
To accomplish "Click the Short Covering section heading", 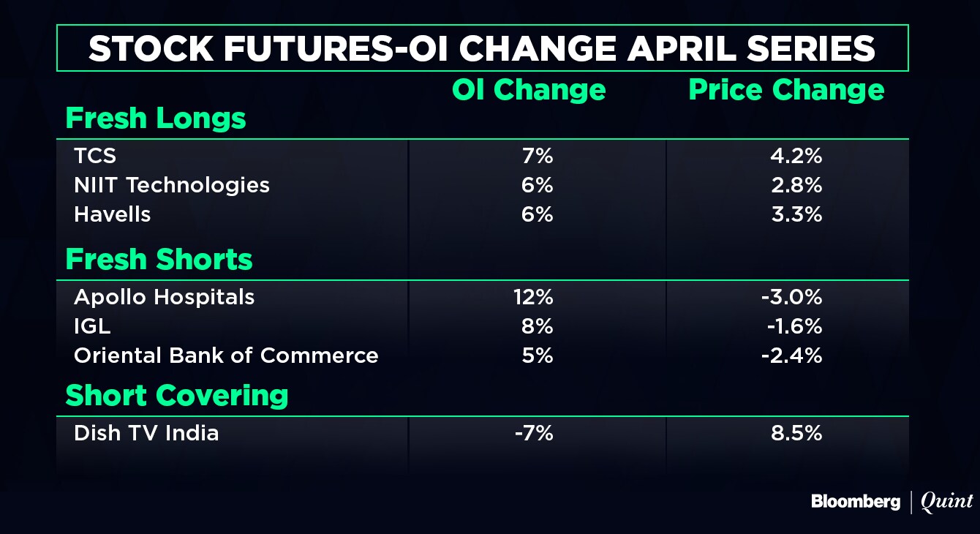I will [177, 396].
